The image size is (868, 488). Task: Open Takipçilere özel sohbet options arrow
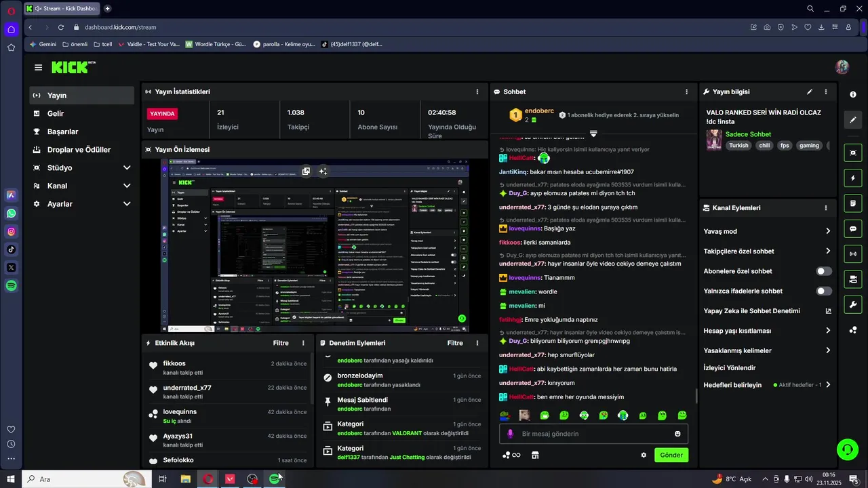[x=828, y=251]
